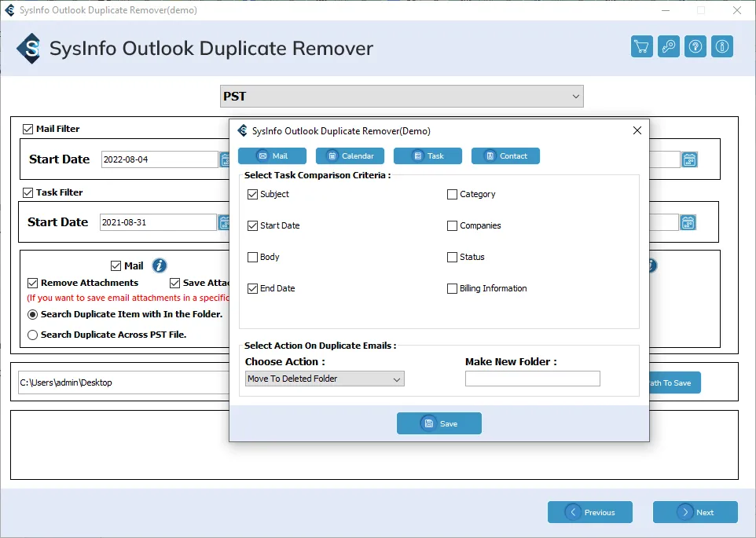
Task: Open help question mark icon
Action: click(695, 46)
